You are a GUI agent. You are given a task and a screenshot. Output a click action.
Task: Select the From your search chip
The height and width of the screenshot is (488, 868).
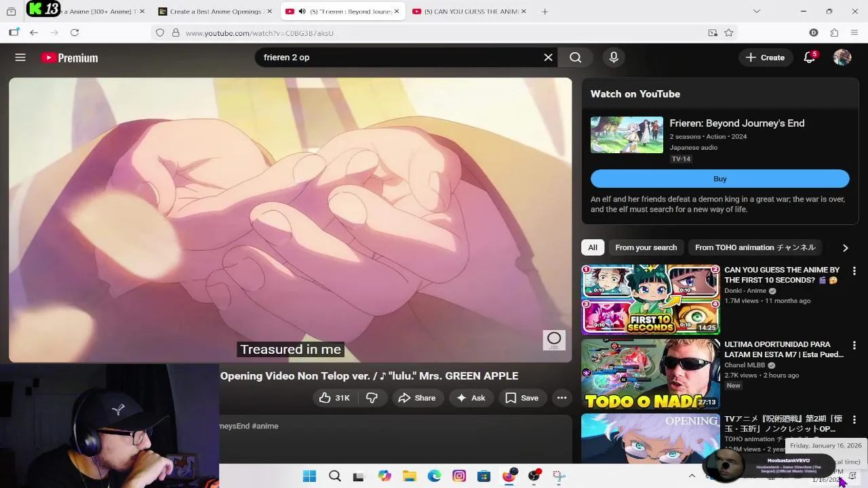coord(646,247)
